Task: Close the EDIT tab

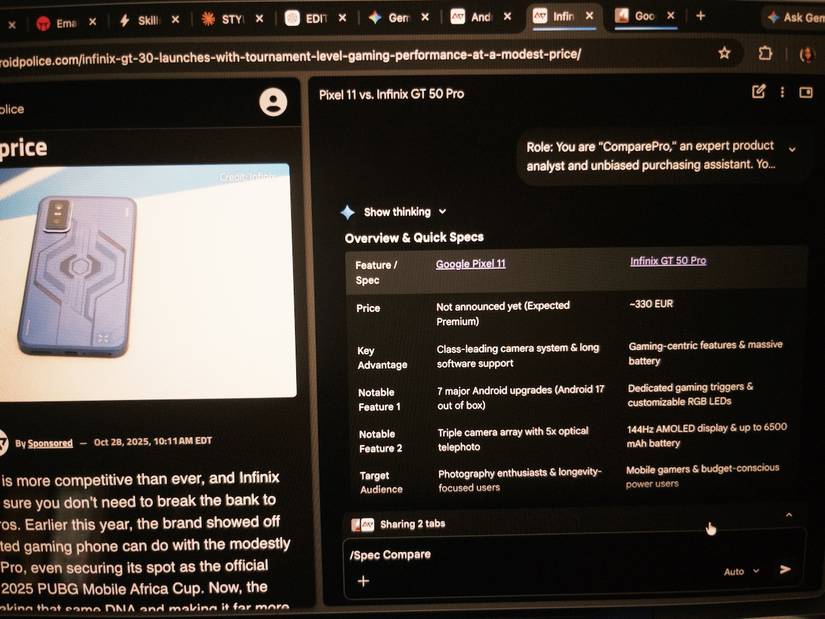Action: (x=343, y=18)
